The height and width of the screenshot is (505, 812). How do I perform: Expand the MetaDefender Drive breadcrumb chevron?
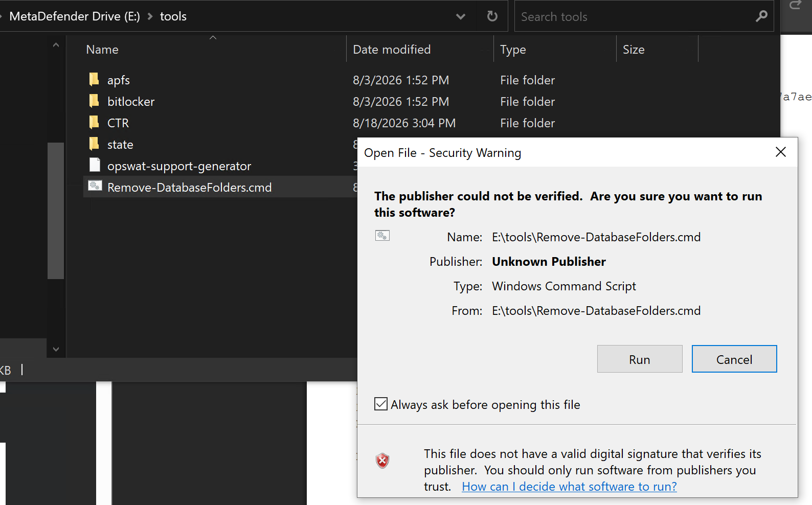point(150,16)
